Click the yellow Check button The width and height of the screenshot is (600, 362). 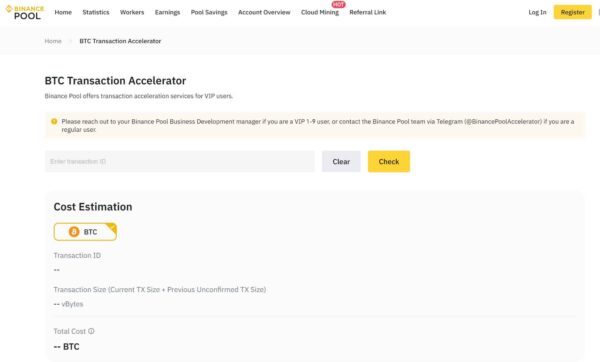389,161
